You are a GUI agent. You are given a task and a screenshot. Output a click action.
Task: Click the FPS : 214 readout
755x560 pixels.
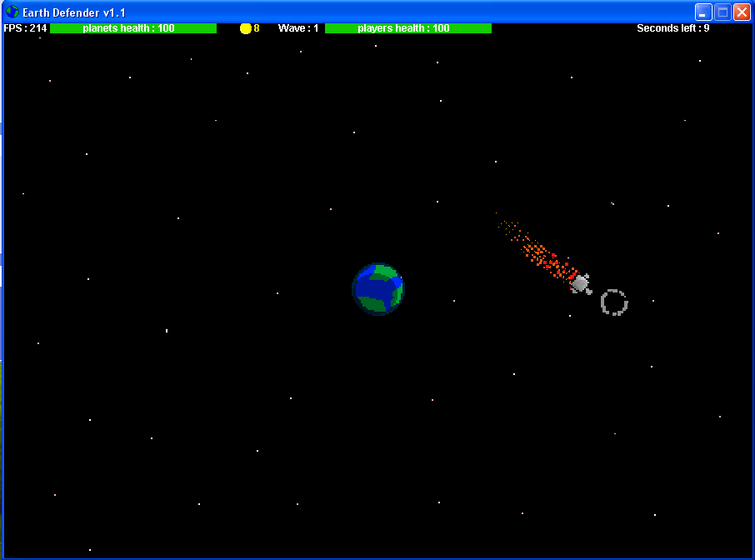click(25, 28)
